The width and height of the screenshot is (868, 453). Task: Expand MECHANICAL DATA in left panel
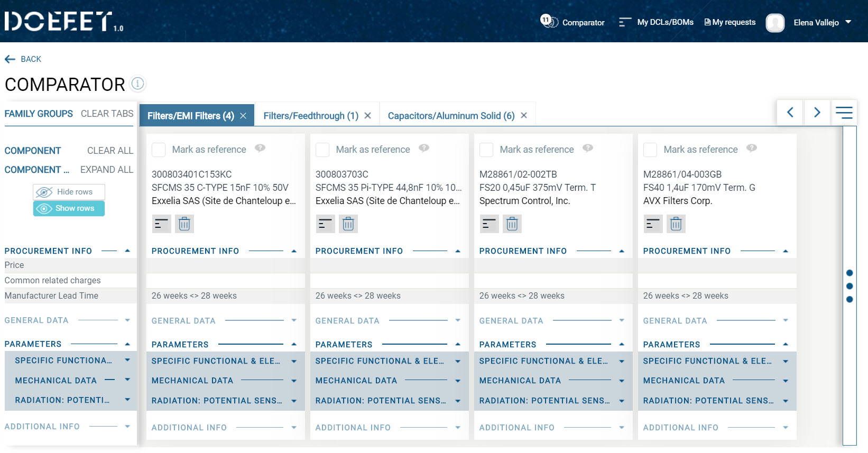127,380
